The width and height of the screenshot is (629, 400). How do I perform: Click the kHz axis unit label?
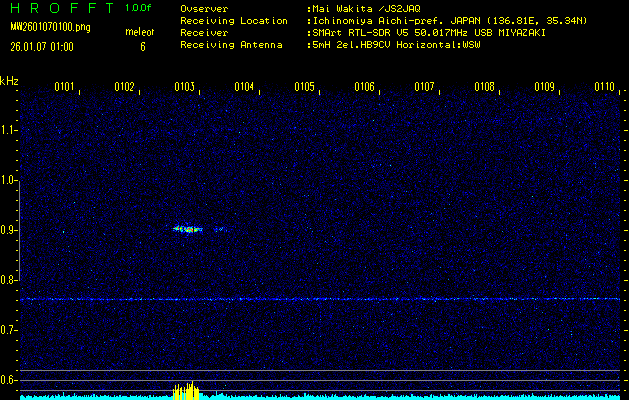click(9, 81)
